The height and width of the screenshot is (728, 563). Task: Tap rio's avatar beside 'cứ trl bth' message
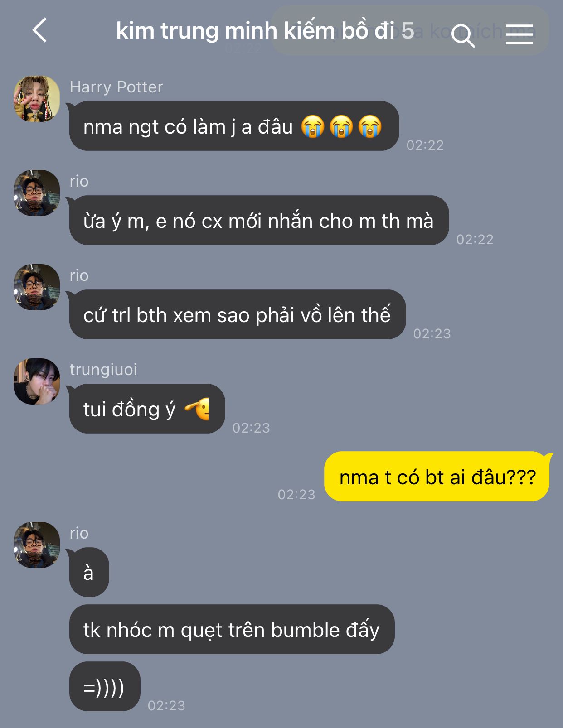tap(37, 287)
